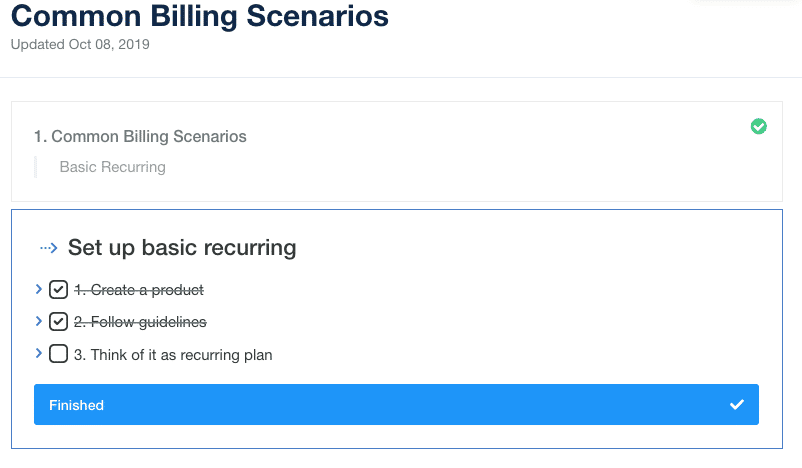Click the Updated Oct 08, 2019 date text
This screenshot has height=468, width=802.
[x=80, y=44]
